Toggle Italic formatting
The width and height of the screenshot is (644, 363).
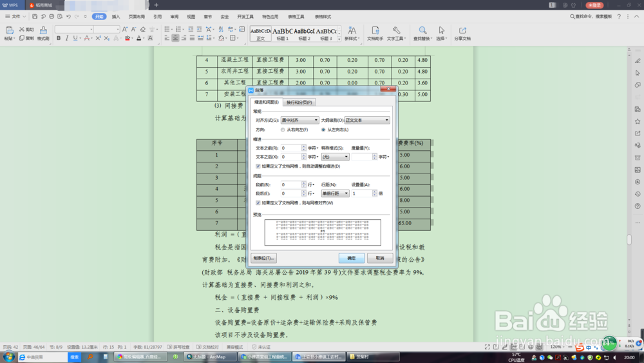pyautogui.click(x=67, y=38)
